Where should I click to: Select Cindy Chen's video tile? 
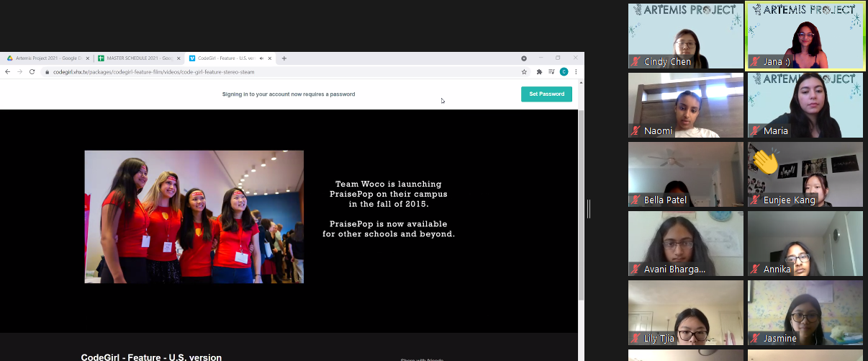pos(685,35)
